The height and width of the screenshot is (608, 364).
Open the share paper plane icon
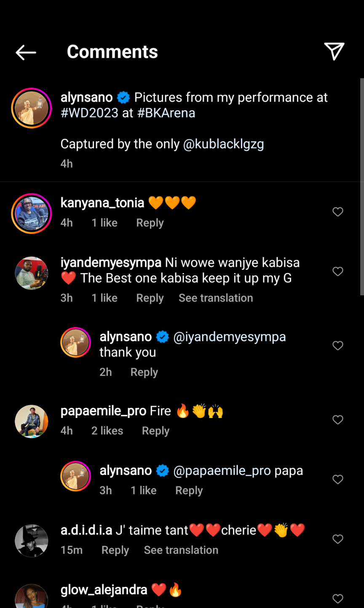(334, 51)
